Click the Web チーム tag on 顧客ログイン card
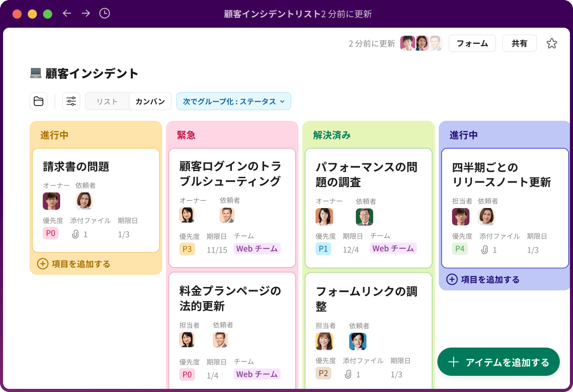 [258, 248]
